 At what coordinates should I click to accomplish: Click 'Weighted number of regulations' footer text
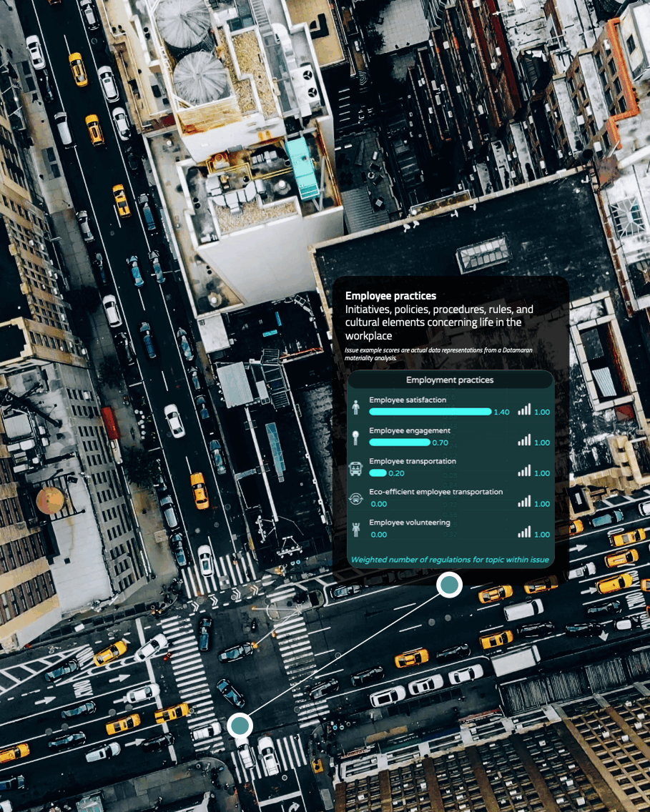click(x=450, y=560)
